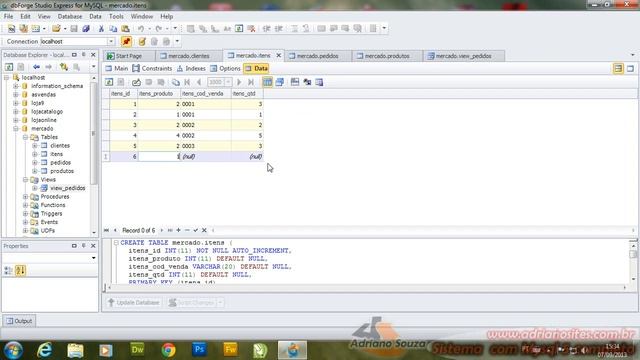The height and width of the screenshot is (360, 640).
Task: Open the Start Page tab
Action: click(x=129, y=56)
